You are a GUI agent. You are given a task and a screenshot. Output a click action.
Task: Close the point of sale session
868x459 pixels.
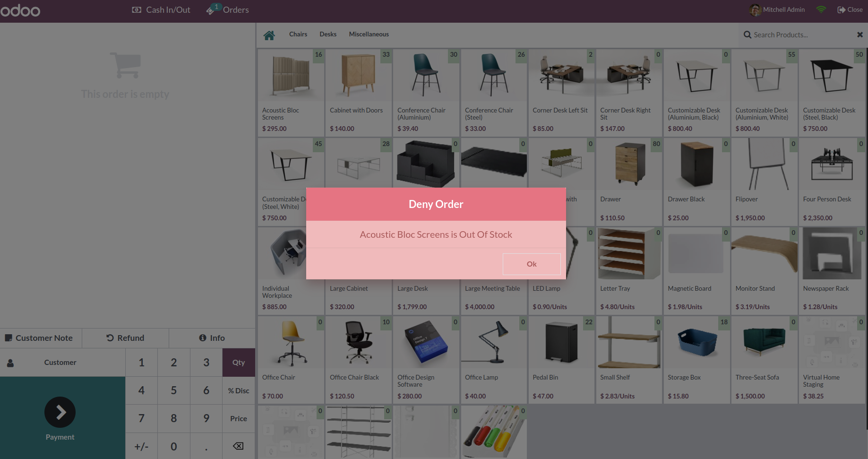pos(850,9)
